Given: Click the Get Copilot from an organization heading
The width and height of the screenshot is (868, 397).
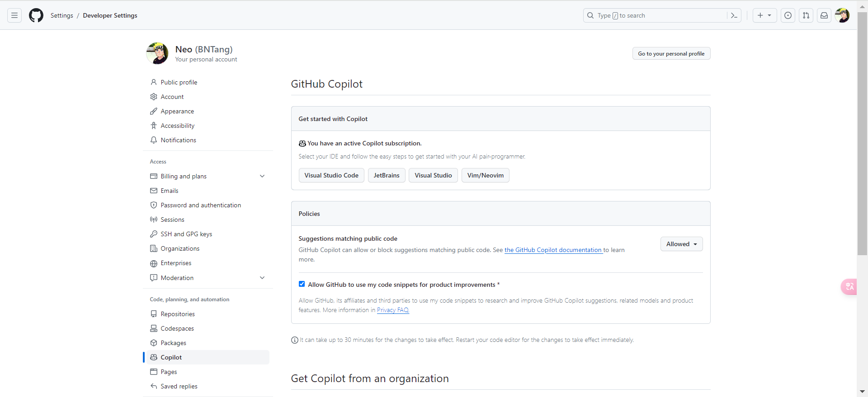Looking at the screenshot, I should coord(370,378).
